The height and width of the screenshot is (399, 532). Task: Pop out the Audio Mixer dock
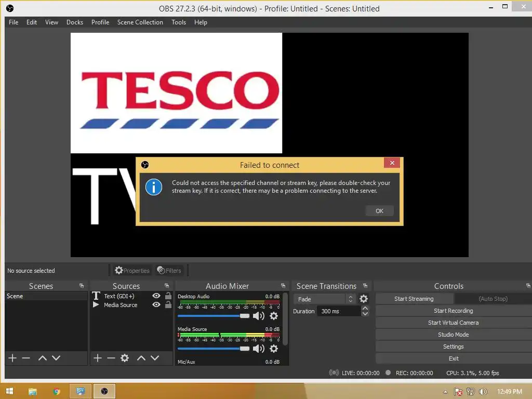[x=283, y=286]
